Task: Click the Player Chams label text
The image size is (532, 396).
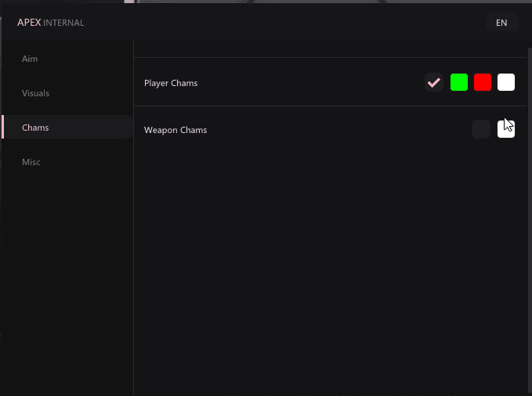Action: (x=171, y=83)
